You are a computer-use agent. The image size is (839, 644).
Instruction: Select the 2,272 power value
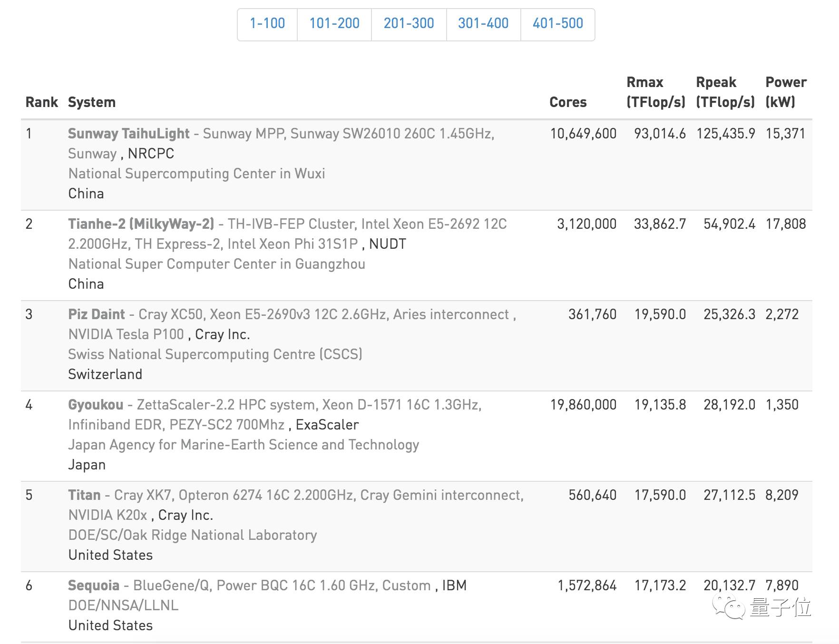(x=782, y=314)
